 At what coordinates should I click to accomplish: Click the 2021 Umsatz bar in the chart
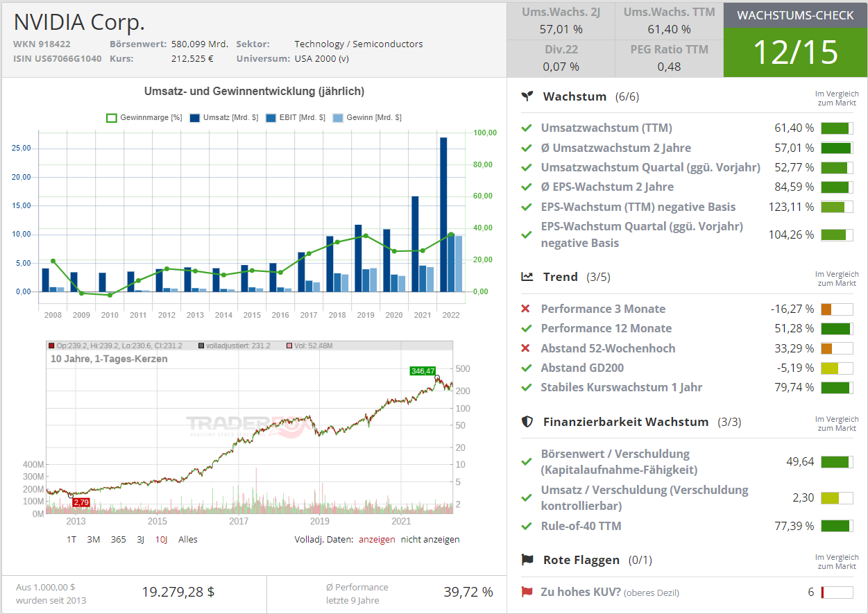point(415,244)
